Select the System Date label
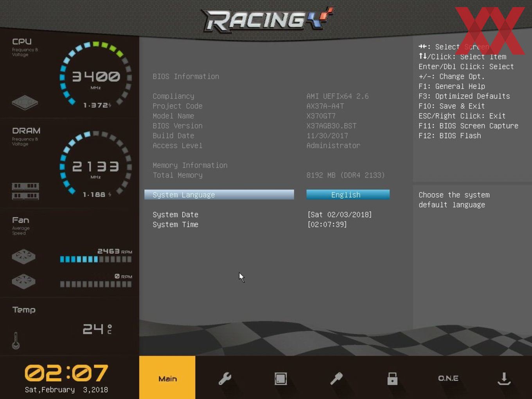The height and width of the screenshot is (399, 532). click(175, 214)
